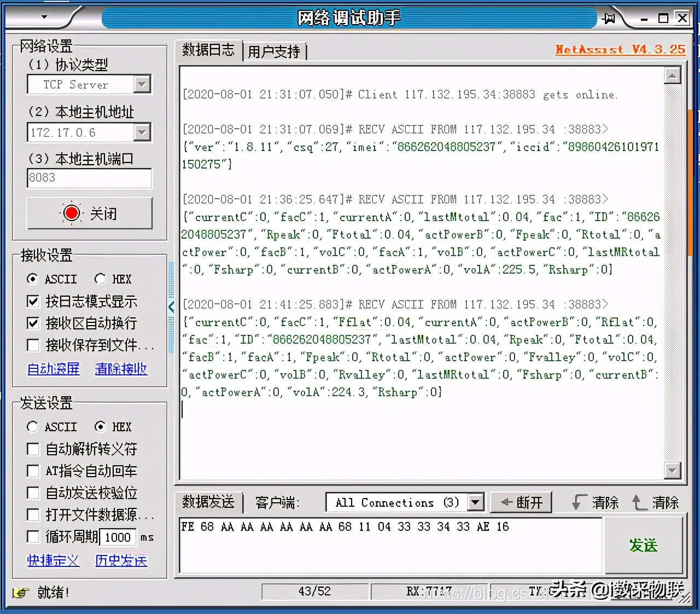The width and height of the screenshot is (700, 614).
Task: Enable 自动发送校验位 checkbox
Action: (x=33, y=493)
